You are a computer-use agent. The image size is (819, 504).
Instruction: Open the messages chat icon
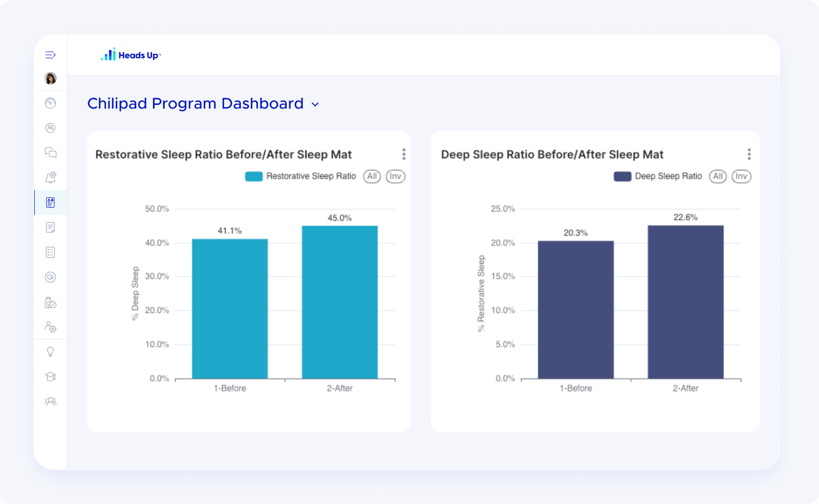click(50, 152)
